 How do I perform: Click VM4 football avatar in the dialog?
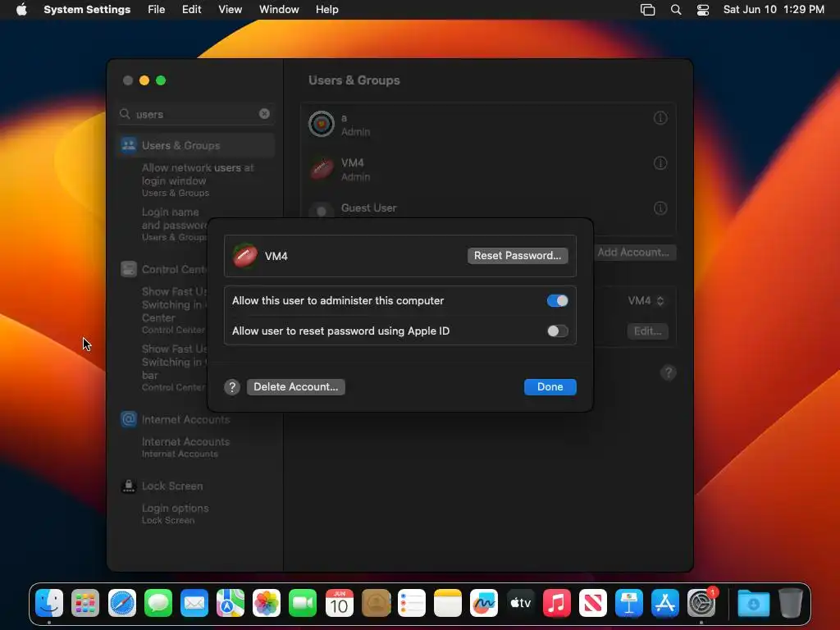pos(245,256)
